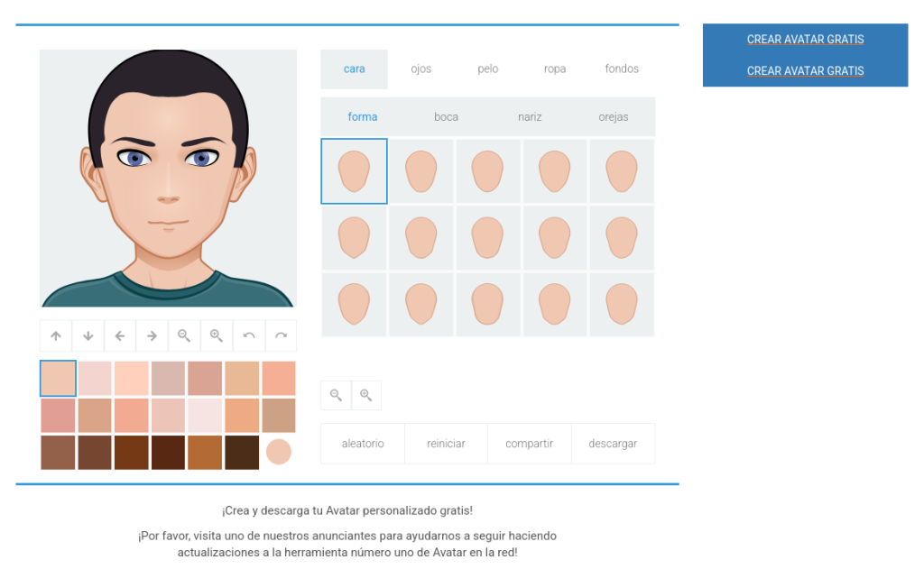Open the fondos tab
924x569 pixels.
click(622, 69)
